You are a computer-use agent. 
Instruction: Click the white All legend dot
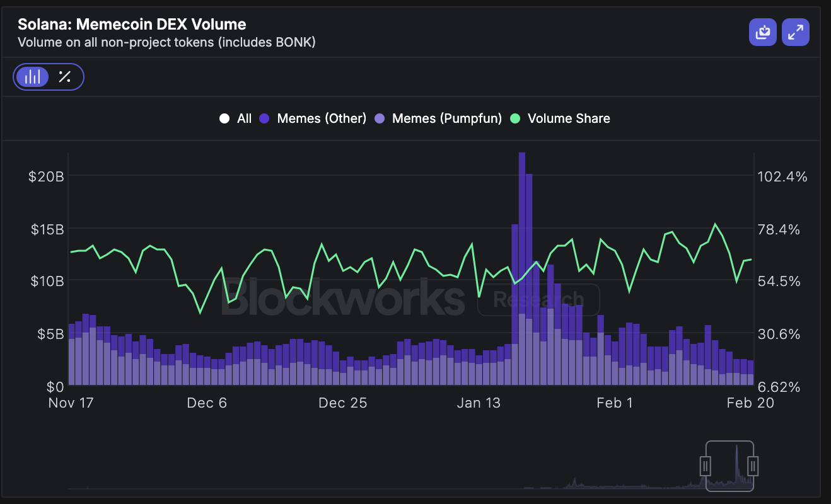click(224, 118)
